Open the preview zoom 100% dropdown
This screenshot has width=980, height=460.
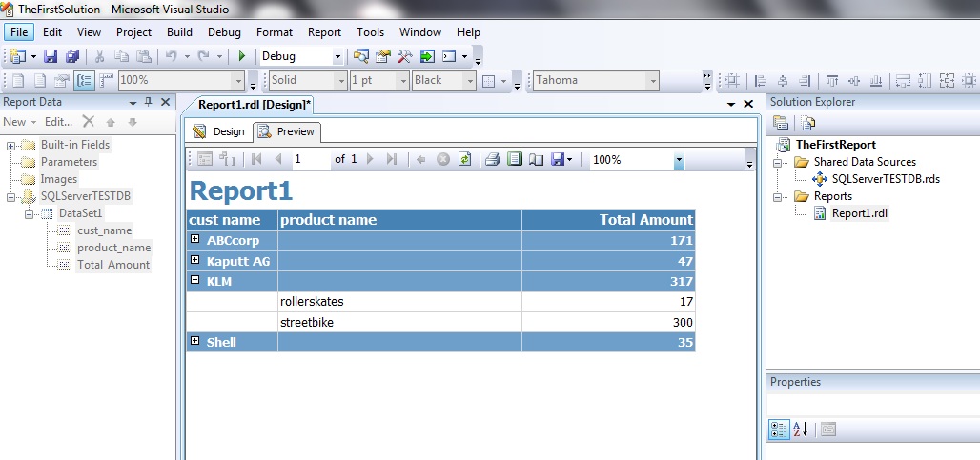click(680, 160)
